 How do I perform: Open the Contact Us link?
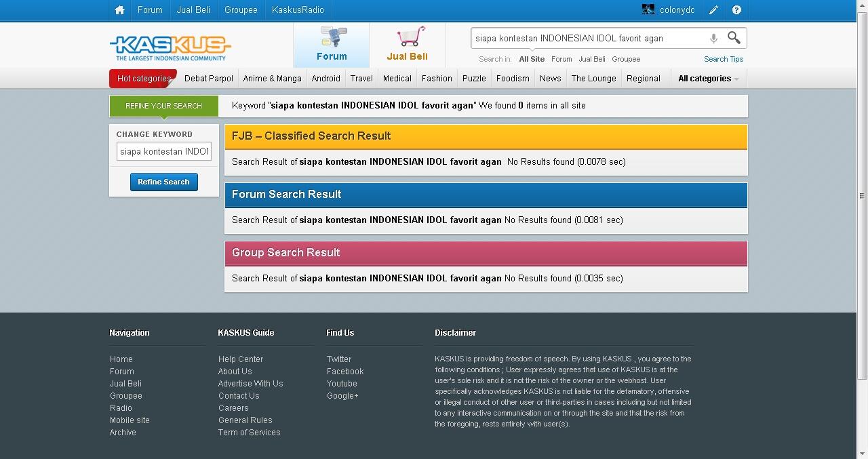point(239,396)
